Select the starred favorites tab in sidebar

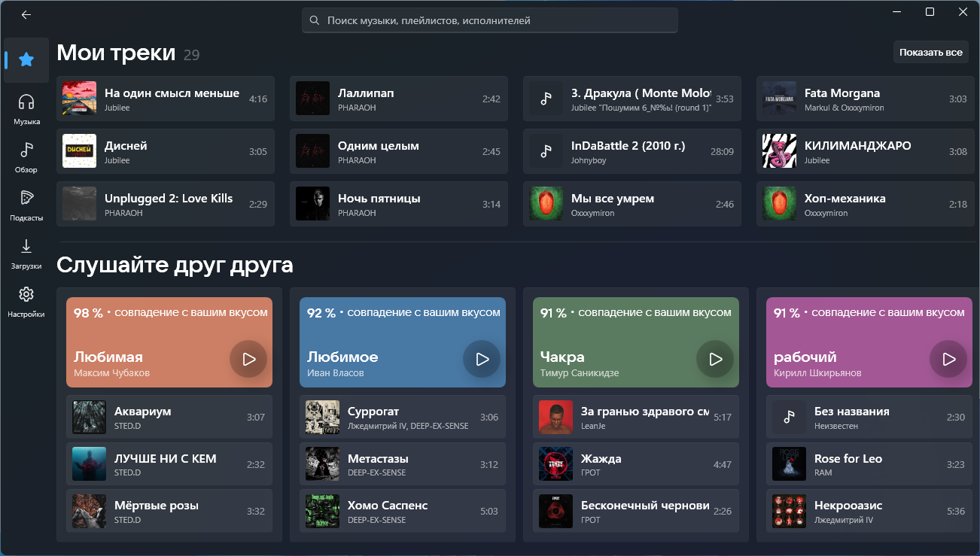pos(26,59)
